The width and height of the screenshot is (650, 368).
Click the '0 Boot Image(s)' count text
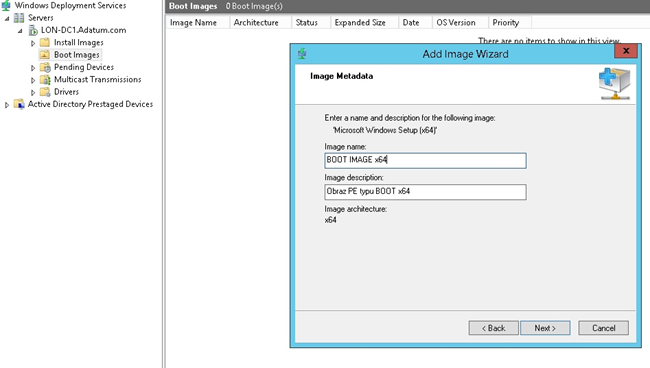(x=254, y=6)
